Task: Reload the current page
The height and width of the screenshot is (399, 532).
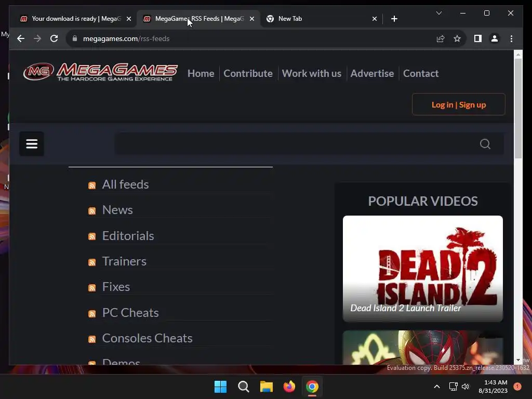Action: coord(54,38)
